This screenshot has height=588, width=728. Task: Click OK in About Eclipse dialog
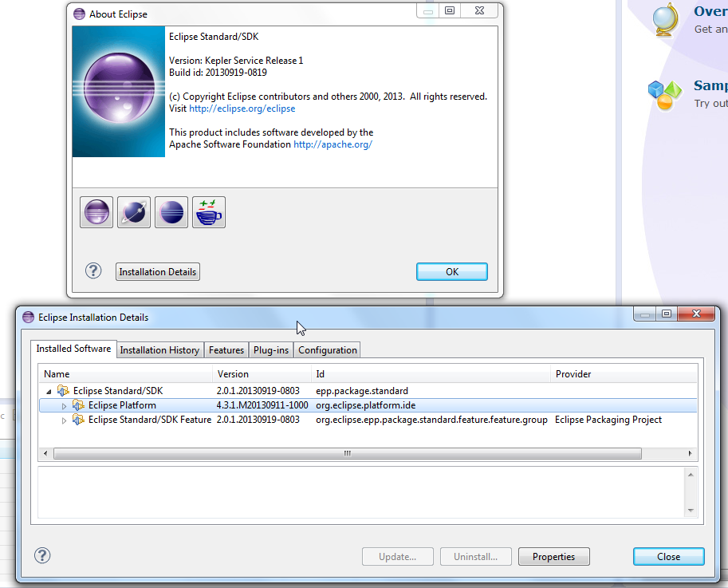(x=452, y=272)
